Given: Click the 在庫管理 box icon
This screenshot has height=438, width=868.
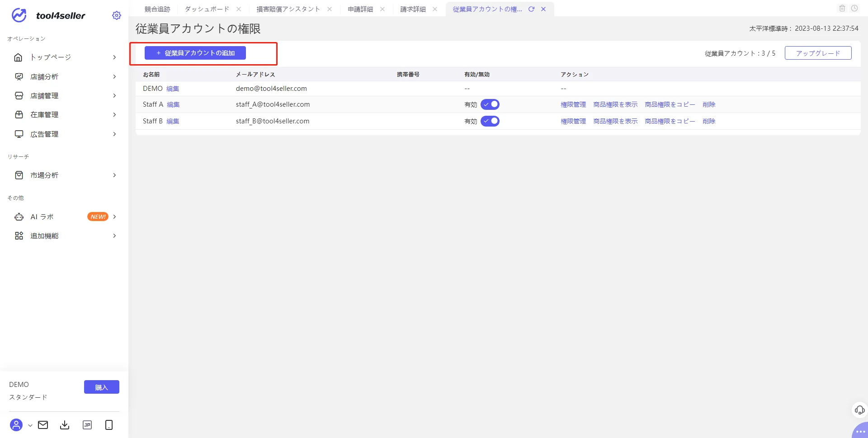Looking at the screenshot, I should (19, 115).
